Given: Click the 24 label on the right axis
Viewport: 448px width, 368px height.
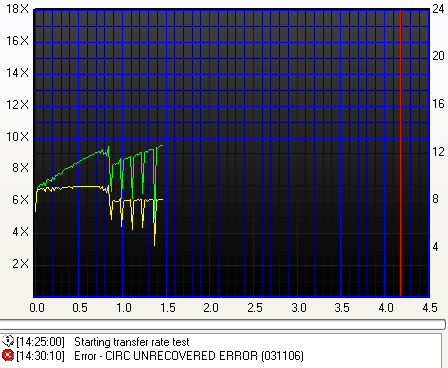Looking at the screenshot, I should point(438,9).
